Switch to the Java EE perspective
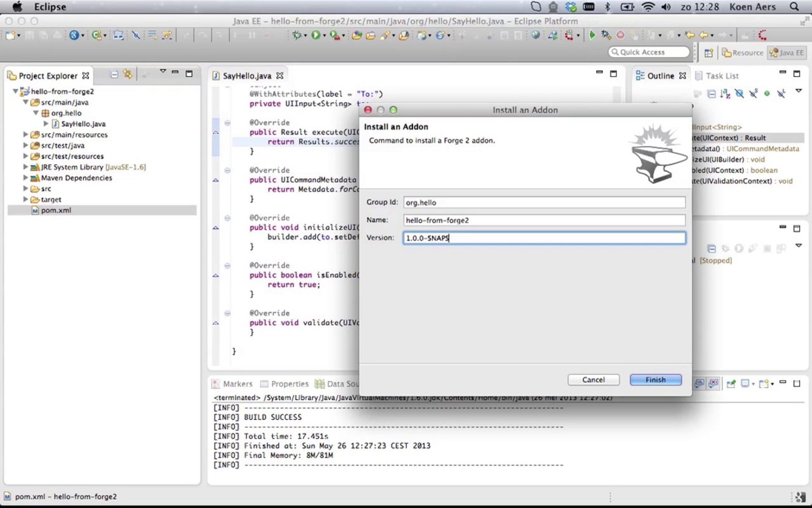This screenshot has width=812, height=508. point(787,53)
